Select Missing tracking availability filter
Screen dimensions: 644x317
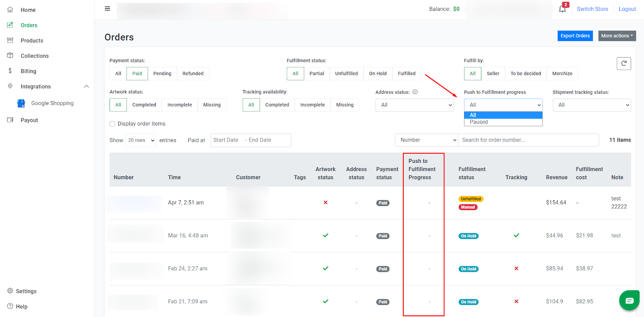tap(345, 105)
